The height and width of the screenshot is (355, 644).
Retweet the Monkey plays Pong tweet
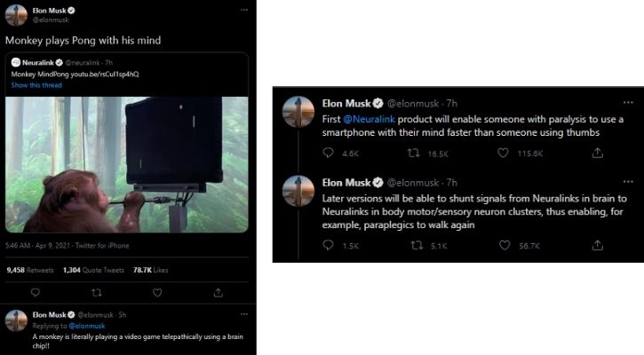pos(97,291)
